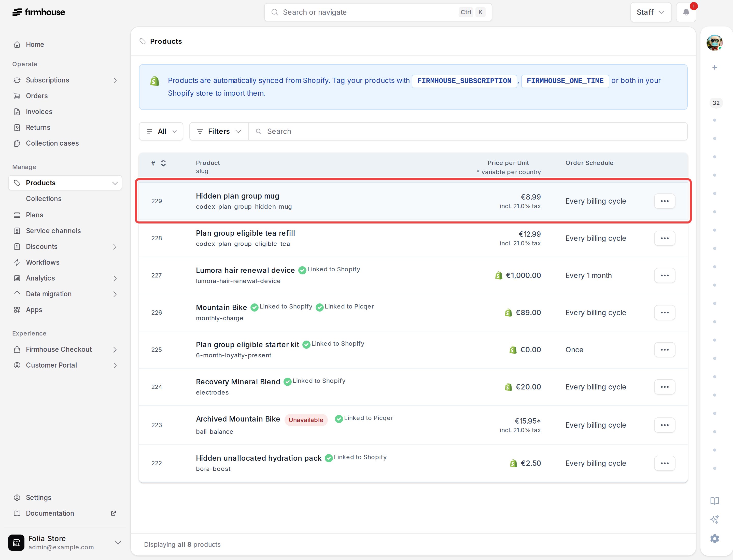Viewport: 733px width, 560px height.
Task: Click the 32 badge in right rail
Action: 716,103
